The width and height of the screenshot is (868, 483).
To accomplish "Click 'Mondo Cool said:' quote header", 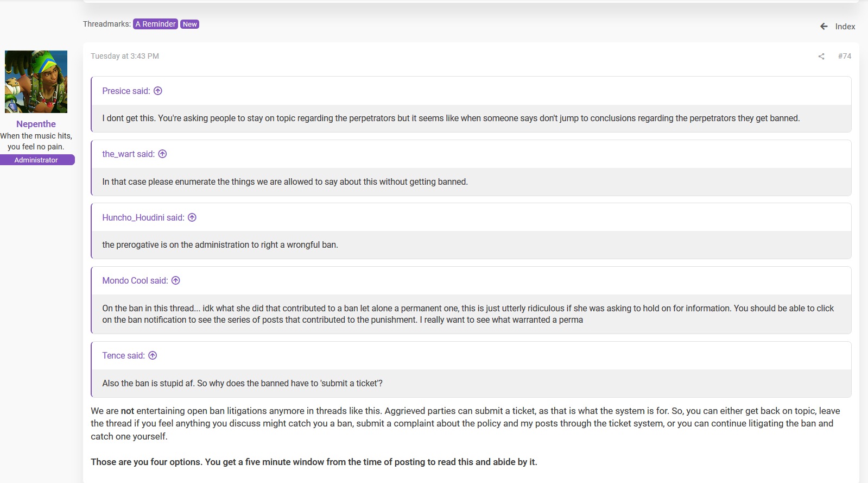I will [135, 280].
